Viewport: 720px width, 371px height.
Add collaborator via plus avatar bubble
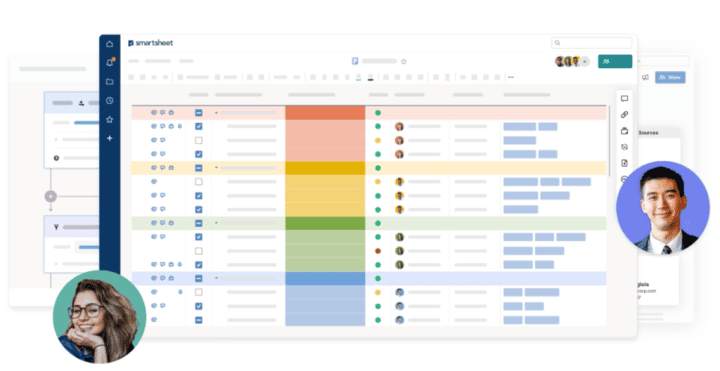pyautogui.click(x=585, y=62)
